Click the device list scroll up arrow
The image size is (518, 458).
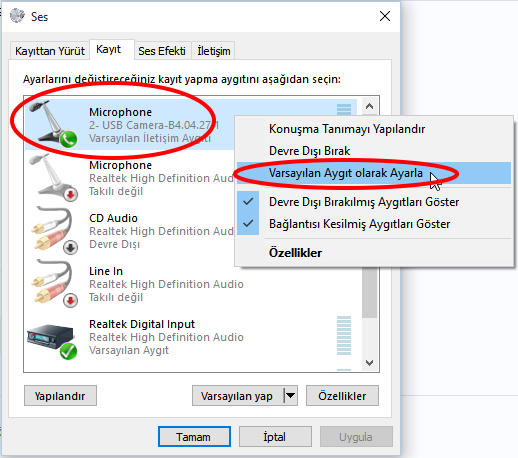click(x=369, y=106)
